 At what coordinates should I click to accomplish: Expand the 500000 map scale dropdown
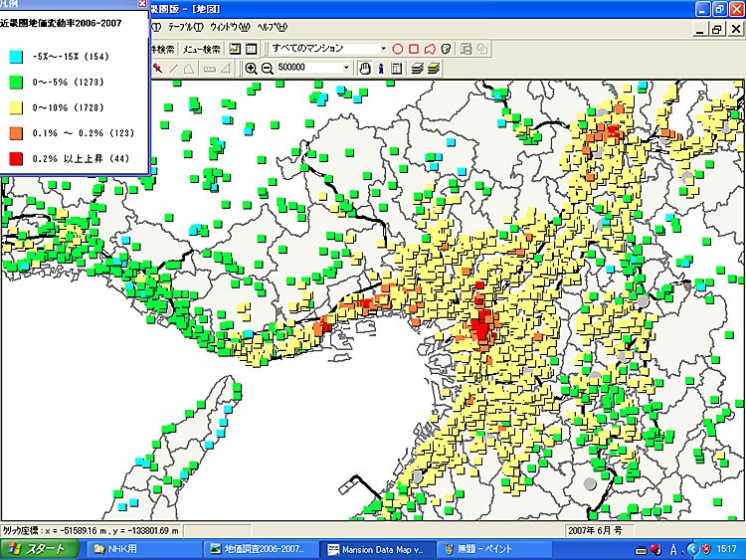pyautogui.click(x=346, y=69)
